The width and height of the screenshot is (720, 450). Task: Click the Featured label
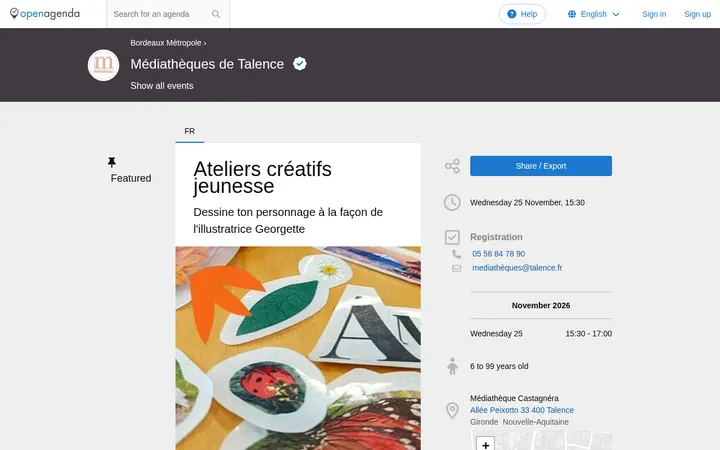pos(131,178)
